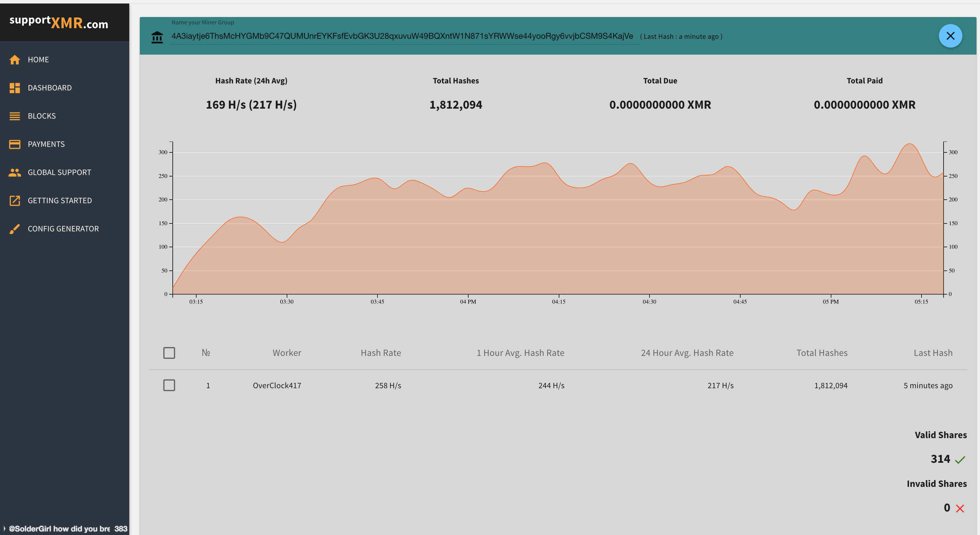This screenshot has height=535, width=980.
Task: Open the PAYMENTS menu item
Action: (x=46, y=144)
